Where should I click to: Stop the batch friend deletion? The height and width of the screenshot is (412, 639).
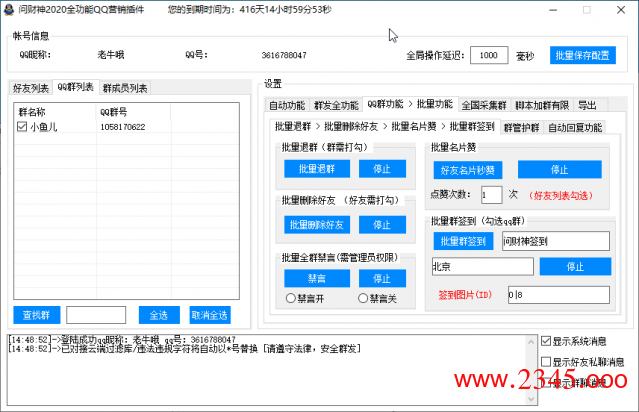[x=382, y=225]
